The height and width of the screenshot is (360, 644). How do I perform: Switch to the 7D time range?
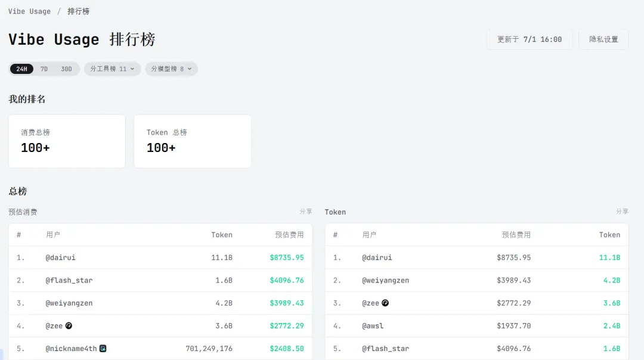pos(44,69)
